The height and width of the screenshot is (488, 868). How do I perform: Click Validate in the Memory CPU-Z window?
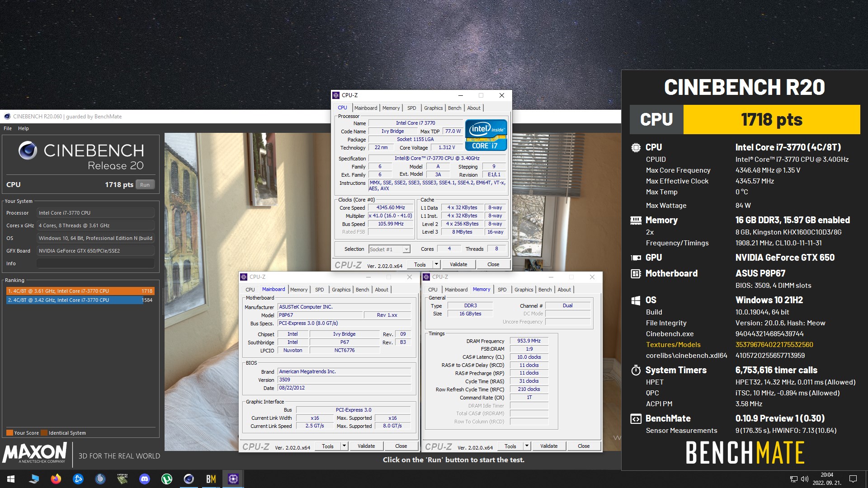[549, 446]
